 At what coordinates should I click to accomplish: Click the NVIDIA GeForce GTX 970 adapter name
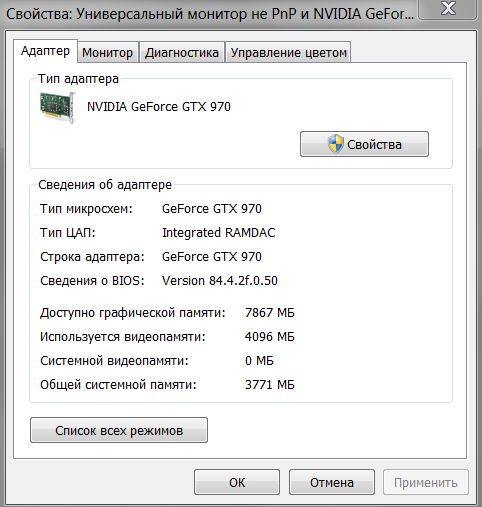coord(159,107)
